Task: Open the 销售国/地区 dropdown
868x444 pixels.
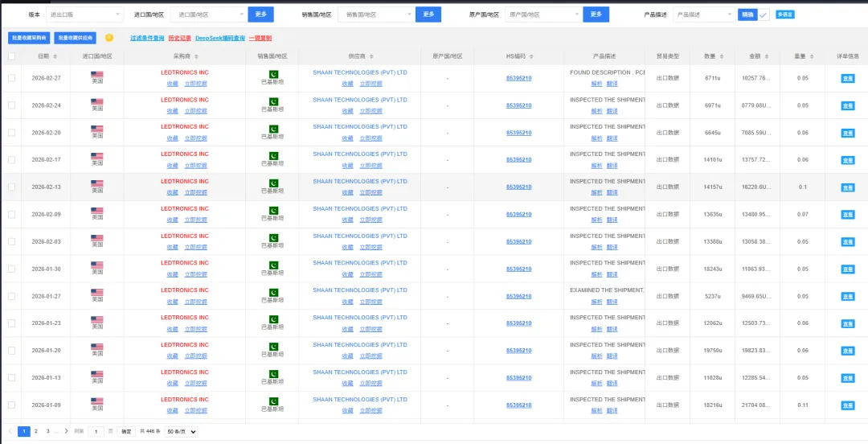Action: [376, 14]
